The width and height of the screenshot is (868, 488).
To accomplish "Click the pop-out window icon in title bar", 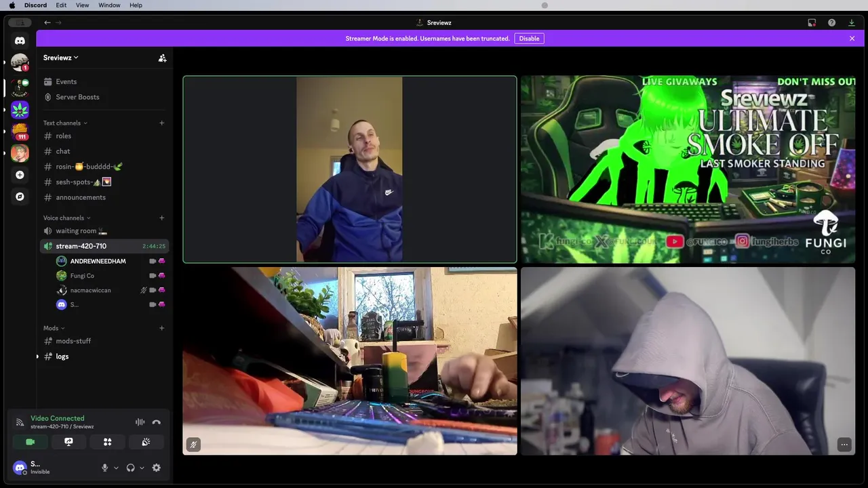I will tap(812, 22).
